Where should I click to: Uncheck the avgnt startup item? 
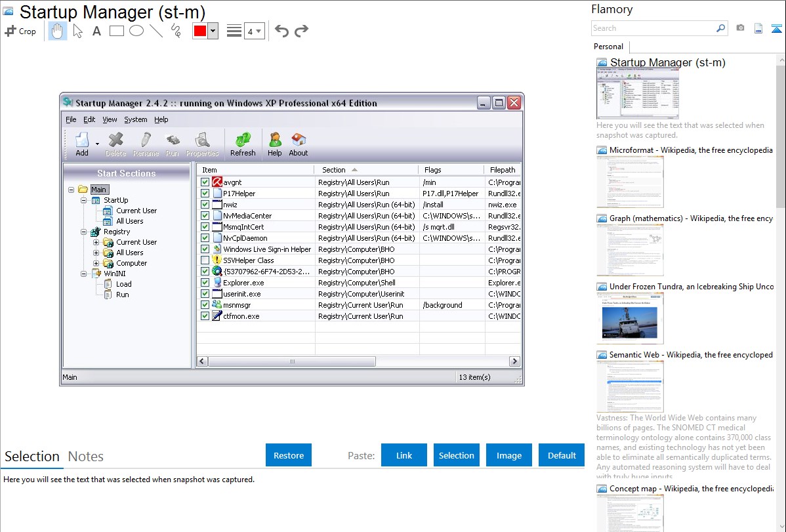pyautogui.click(x=205, y=182)
